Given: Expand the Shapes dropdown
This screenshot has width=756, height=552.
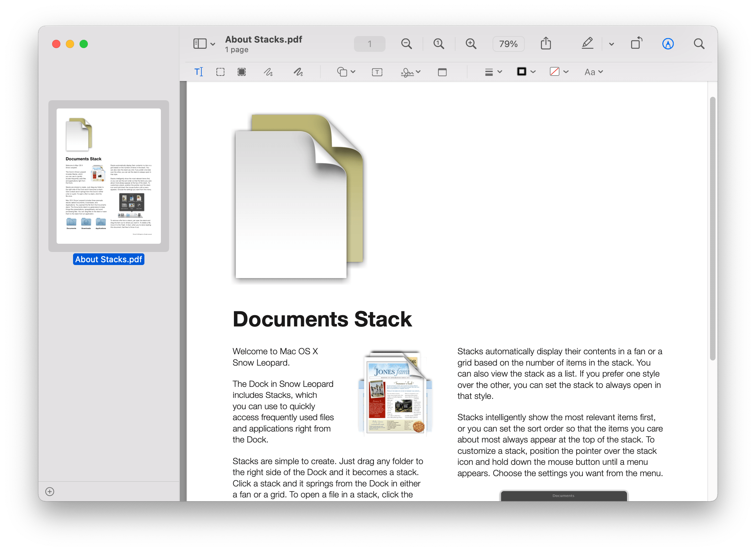Looking at the screenshot, I should click(x=346, y=72).
